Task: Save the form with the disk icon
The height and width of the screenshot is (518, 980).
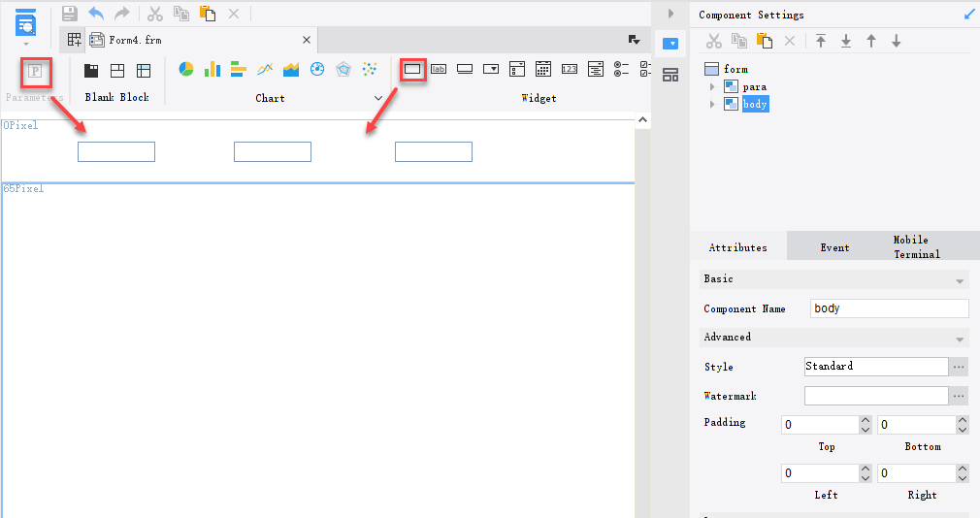Action: click(x=69, y=14)
